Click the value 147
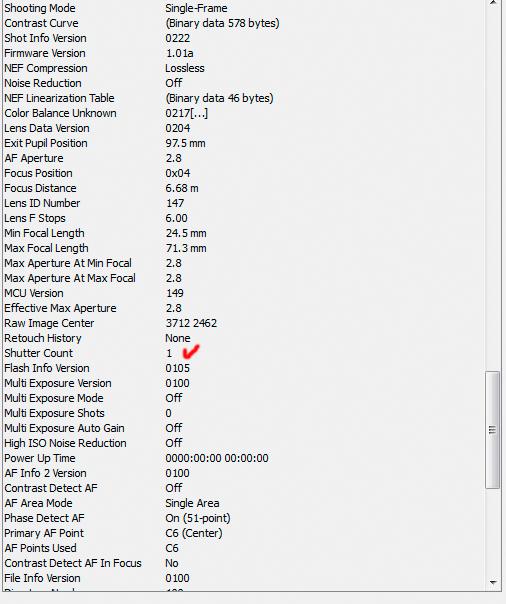This screenshot has height=604, width=506. pyautogui.click(x=175, y=203)
